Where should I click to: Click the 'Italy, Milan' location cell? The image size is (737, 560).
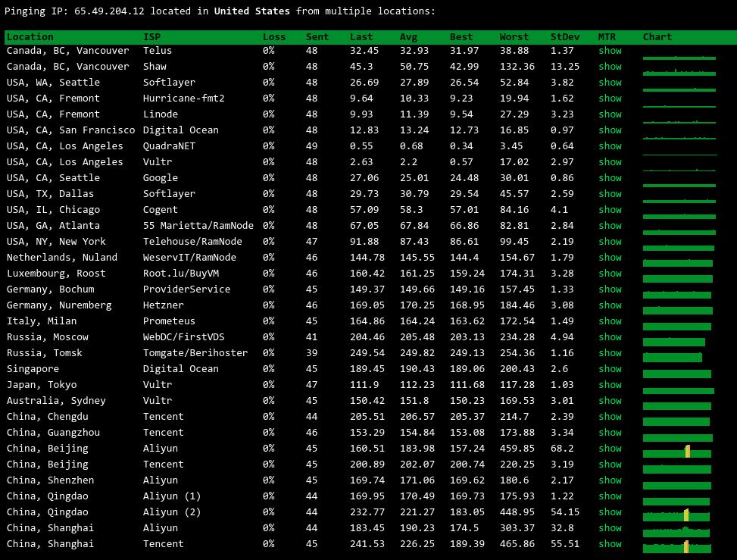pyautogui.click(x=42, y=321)
